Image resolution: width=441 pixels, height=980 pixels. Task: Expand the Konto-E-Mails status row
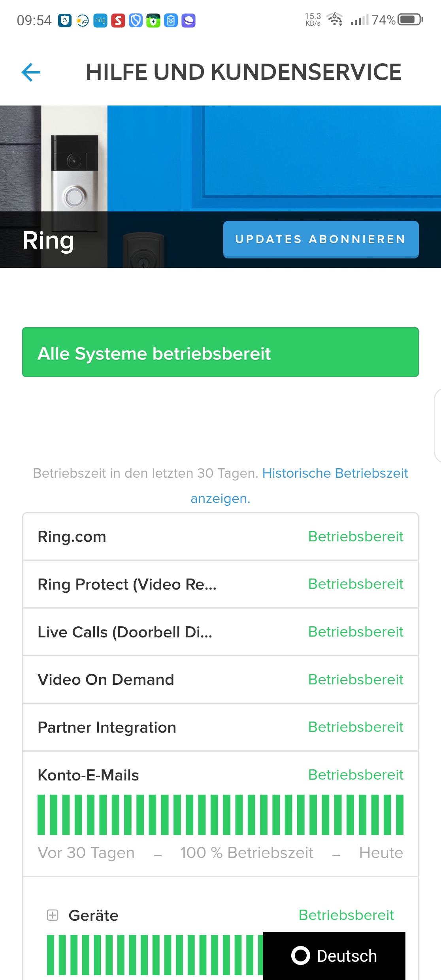click(88, 775)
